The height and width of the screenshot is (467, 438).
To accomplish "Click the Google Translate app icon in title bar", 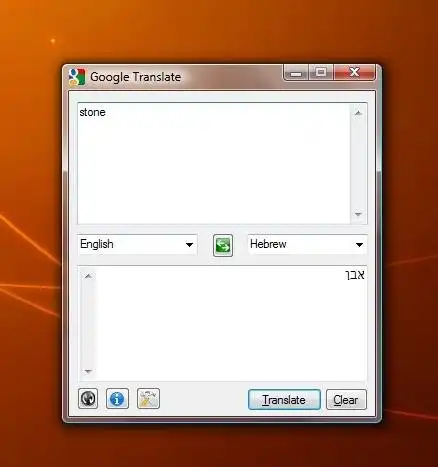I will [77, 77].
